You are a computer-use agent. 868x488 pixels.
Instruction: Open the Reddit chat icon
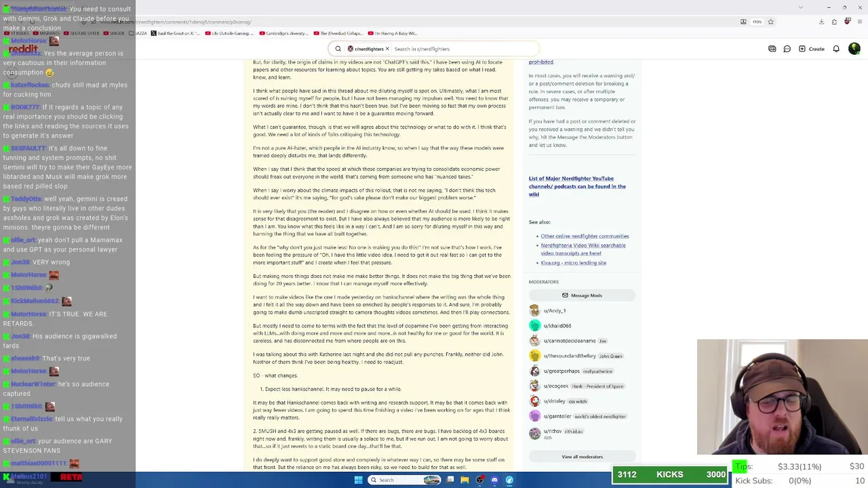click(x=787, y=49)
